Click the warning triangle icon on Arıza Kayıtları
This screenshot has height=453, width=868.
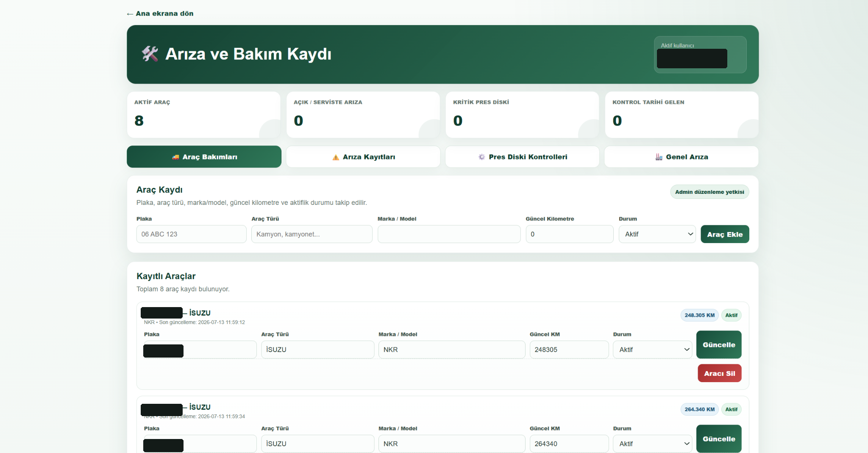click(x=336, y=157)
